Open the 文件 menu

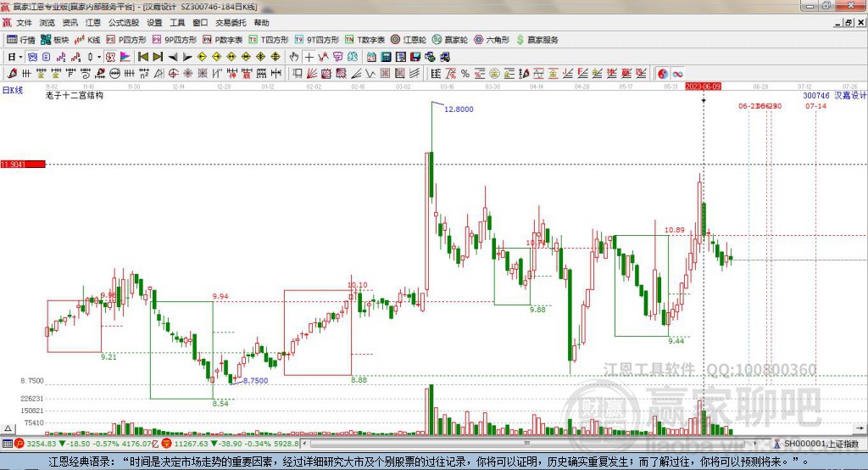tap(24, 23)
